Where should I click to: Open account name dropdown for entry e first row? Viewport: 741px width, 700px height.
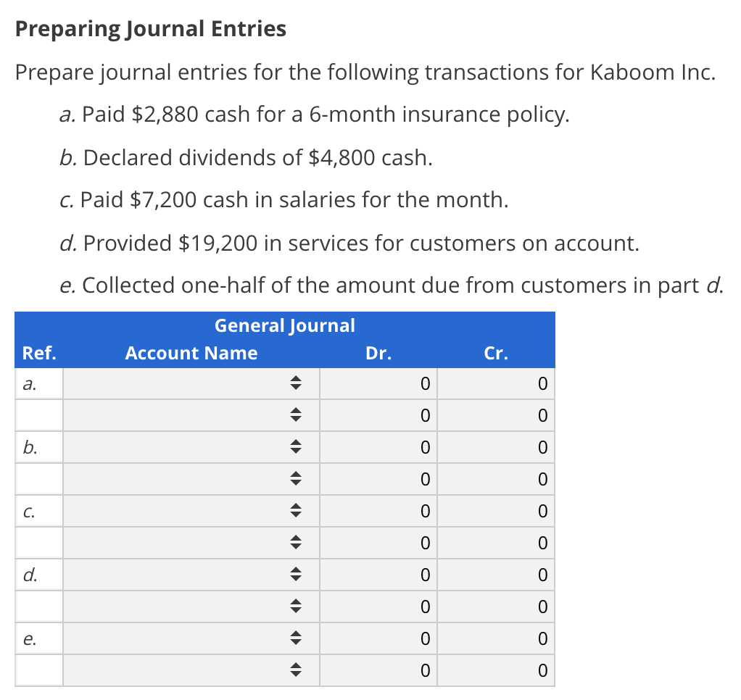(191, 638)
